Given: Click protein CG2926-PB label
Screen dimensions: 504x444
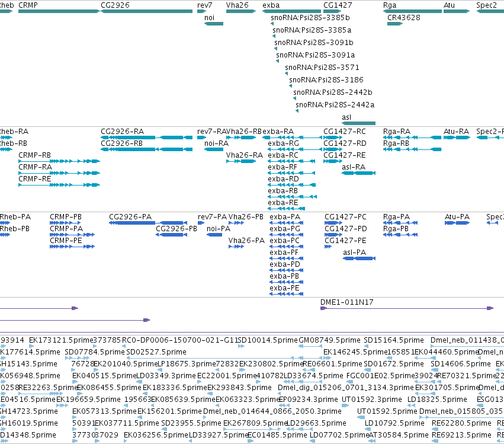Looking at the screenshot, I should pyautogui.click(x=176, y=229).
